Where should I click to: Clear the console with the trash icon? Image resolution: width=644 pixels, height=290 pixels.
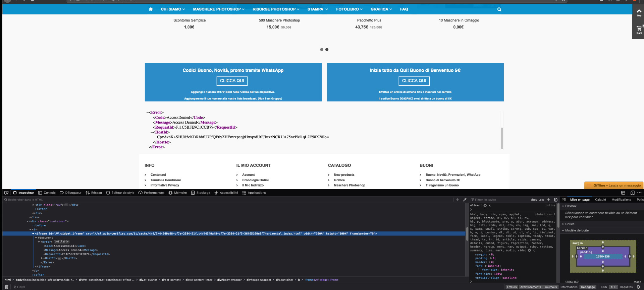click(6, 287)
